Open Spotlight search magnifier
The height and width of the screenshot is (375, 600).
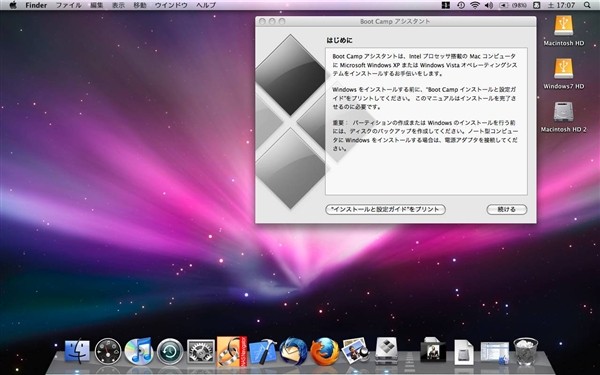click(x=587, y=5)
